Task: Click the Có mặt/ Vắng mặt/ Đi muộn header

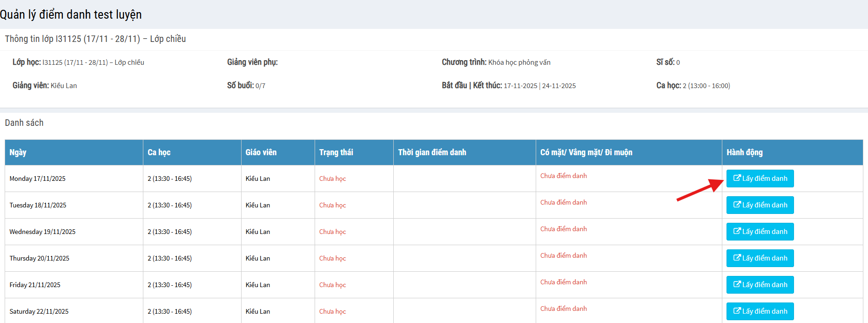Action: pos(586,152)
